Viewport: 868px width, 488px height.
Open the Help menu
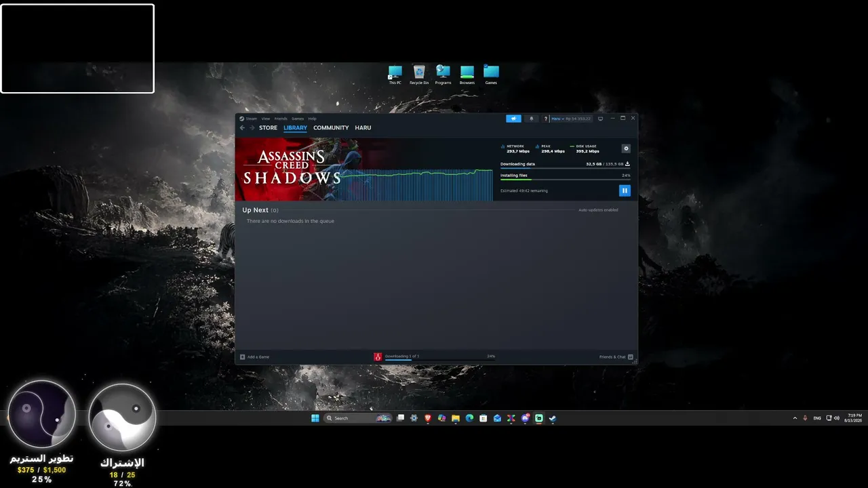pos(312,119)
